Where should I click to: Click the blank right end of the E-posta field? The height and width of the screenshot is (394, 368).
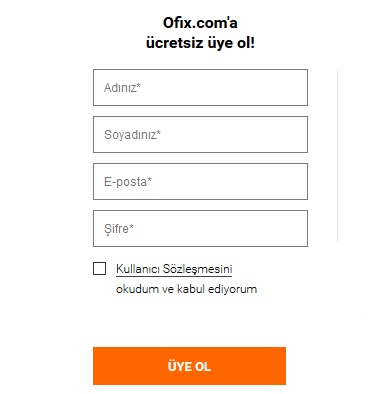pyautogui.click(x=283, y=182)
